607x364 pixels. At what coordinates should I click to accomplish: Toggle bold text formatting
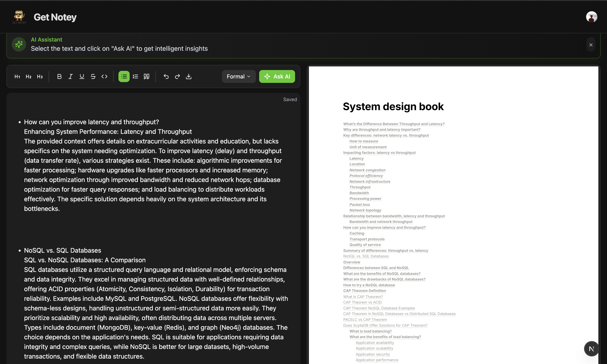pos(59,76)
